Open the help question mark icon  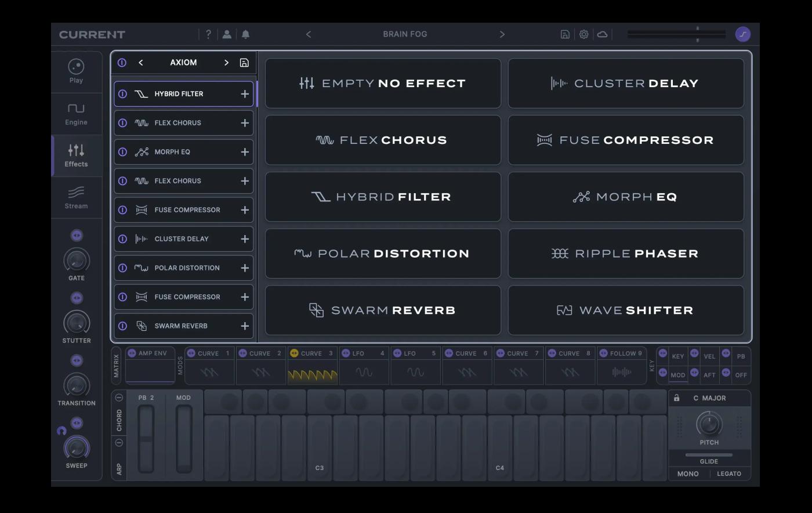pyautogui.click(x=208, y=34)
